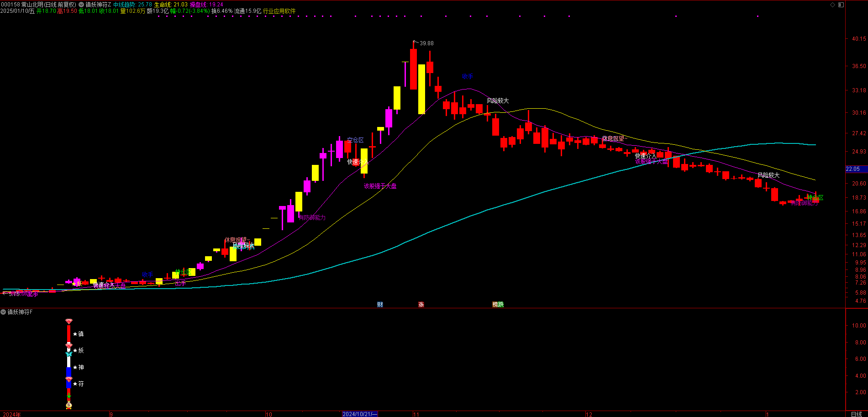Image resolution: width=868 pixels, height=417 pixels.
Task: Toggle the side panel layout icon
Action: tap(841, 5)
